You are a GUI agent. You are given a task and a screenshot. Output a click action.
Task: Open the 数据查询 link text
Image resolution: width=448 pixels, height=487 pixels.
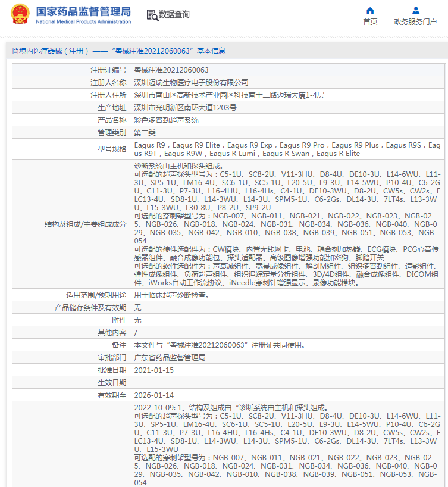[174, 14]
